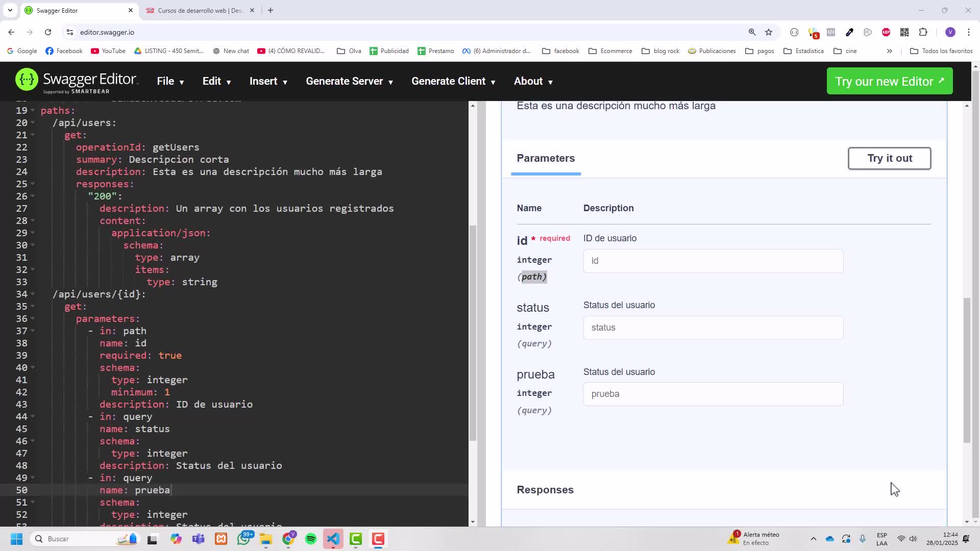The width and height of the screenshot is (980, 551).
Task: Open the browser extensions puzzle icon
Action: coord(923,32)
